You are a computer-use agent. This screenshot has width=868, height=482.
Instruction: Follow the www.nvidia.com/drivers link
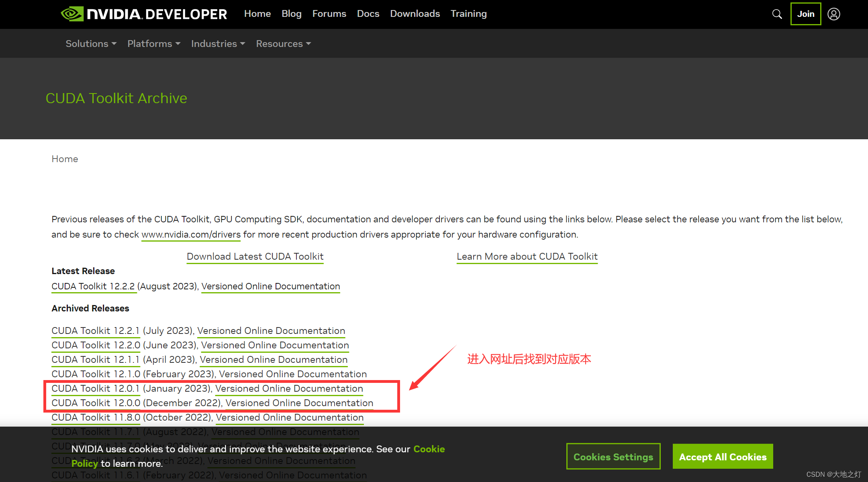[x=191, y=234]
